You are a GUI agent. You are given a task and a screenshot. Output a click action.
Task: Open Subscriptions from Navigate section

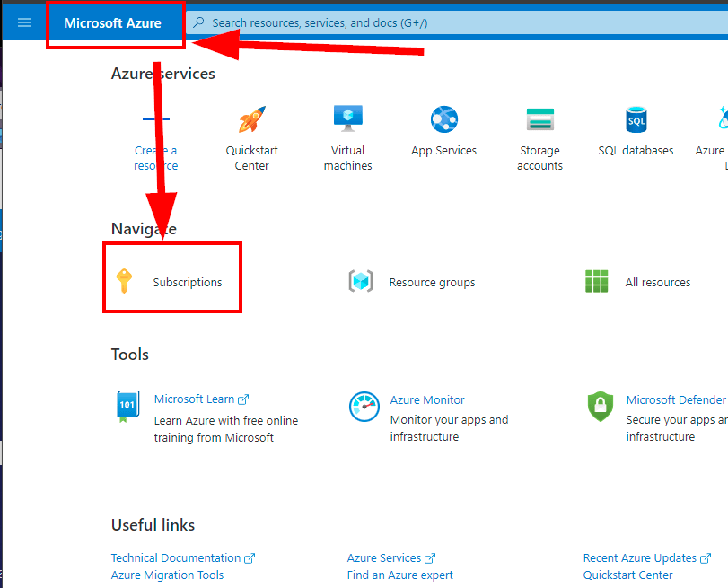pos(188,283)
